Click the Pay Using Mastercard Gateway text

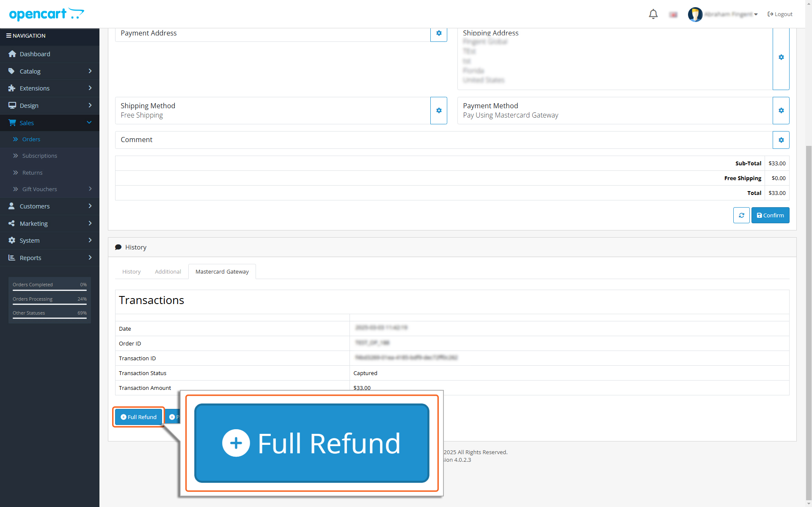510,115
